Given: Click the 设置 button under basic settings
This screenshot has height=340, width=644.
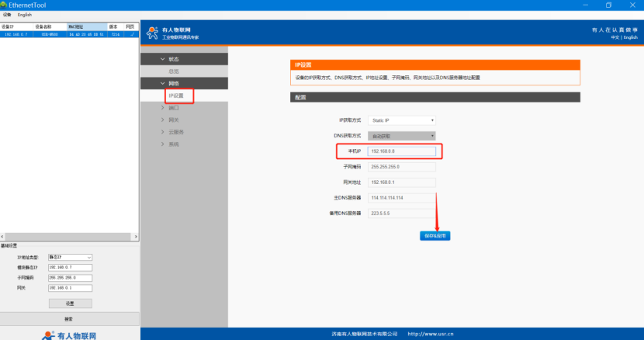Looking at the screenshot, I should (x=70, y=304).
